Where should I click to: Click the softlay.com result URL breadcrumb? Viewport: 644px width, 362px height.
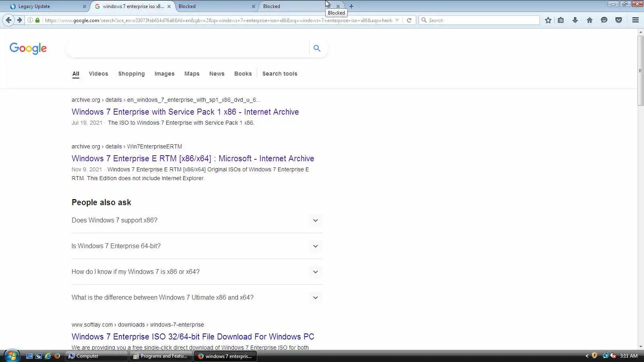point(138,325)
